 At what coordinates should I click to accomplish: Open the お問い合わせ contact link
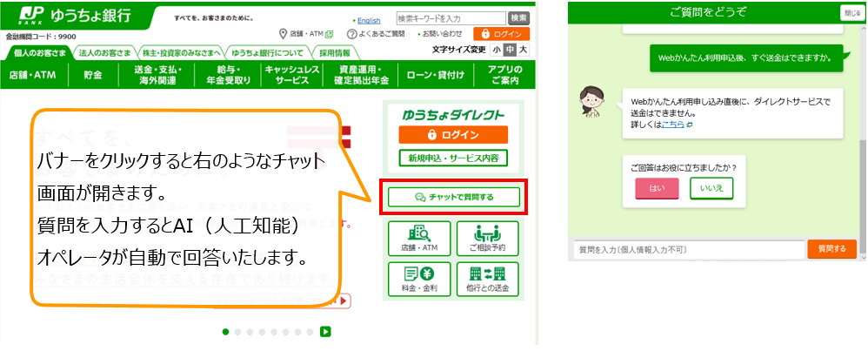(440, 34)
